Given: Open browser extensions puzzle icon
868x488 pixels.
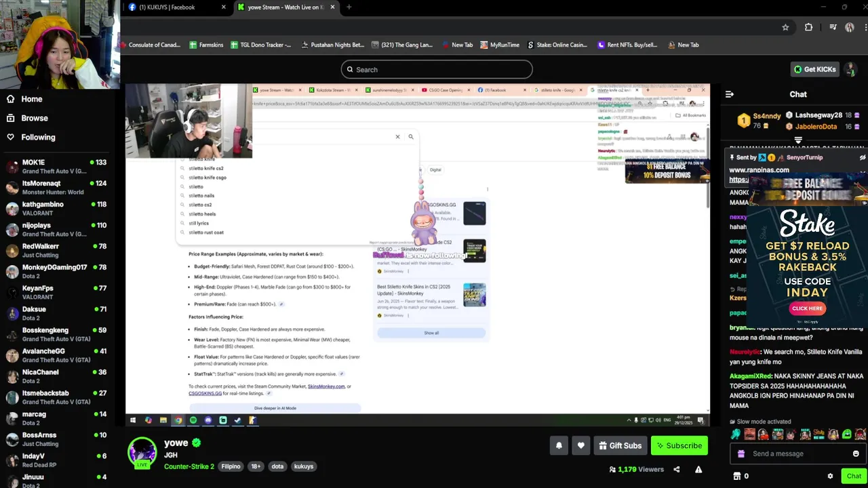Looking at the screenshot, I should coord(808,27).
